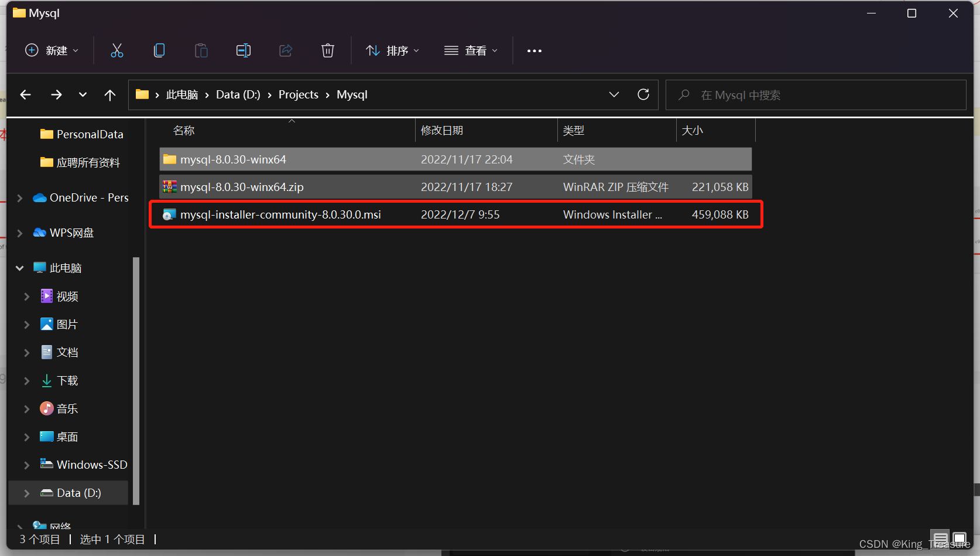
Task: Open 应聘所有资料 folder in the sidebar
Action: (80, 163)
